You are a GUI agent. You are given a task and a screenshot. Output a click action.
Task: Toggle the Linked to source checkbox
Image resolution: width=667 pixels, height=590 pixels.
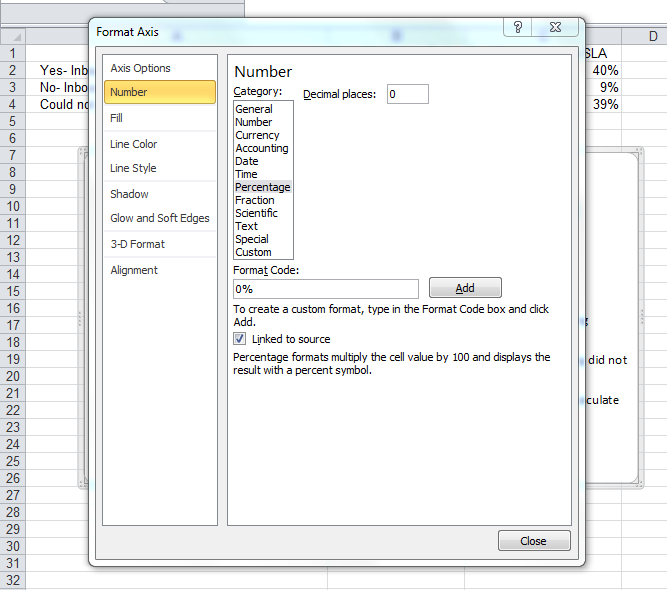(x=240, y=339)
